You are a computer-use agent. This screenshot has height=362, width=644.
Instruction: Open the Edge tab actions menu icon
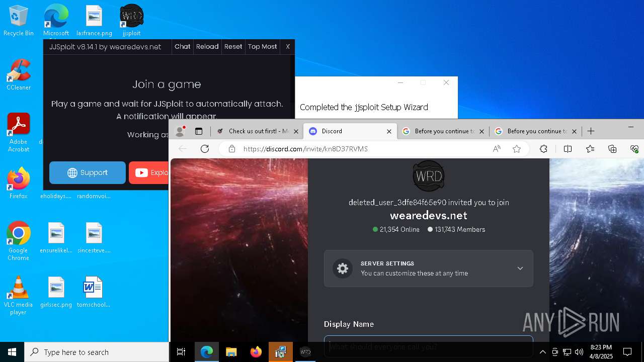pos(199,131)
